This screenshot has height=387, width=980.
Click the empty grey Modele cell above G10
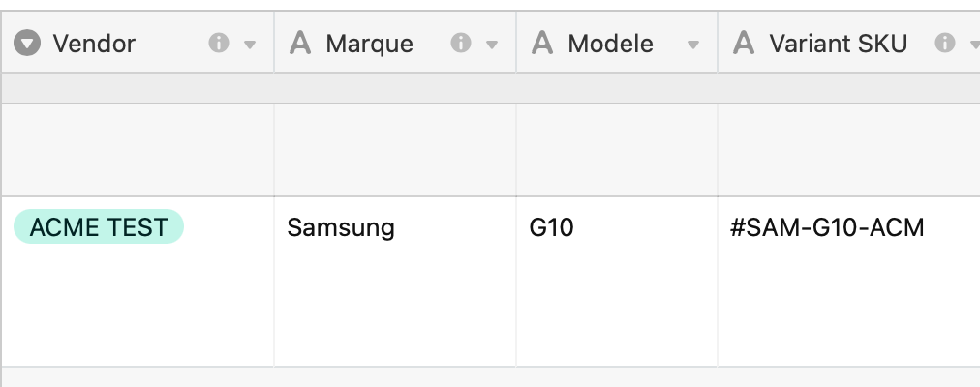pyautogui.click(x=617, y=150)
